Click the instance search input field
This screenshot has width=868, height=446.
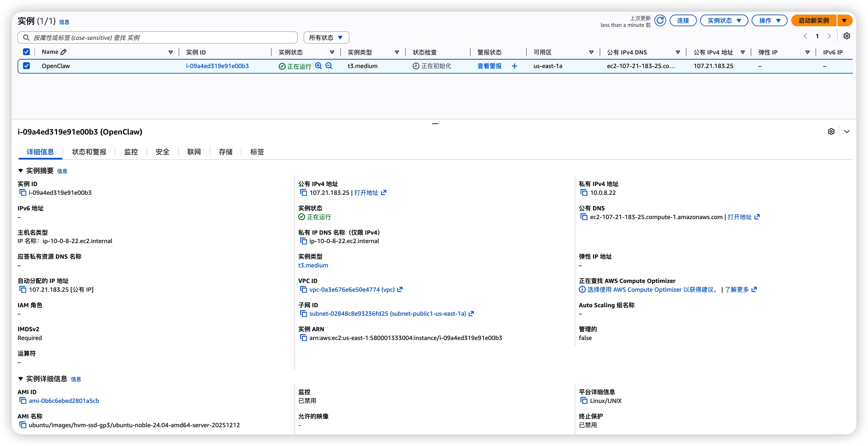(162, 37)
